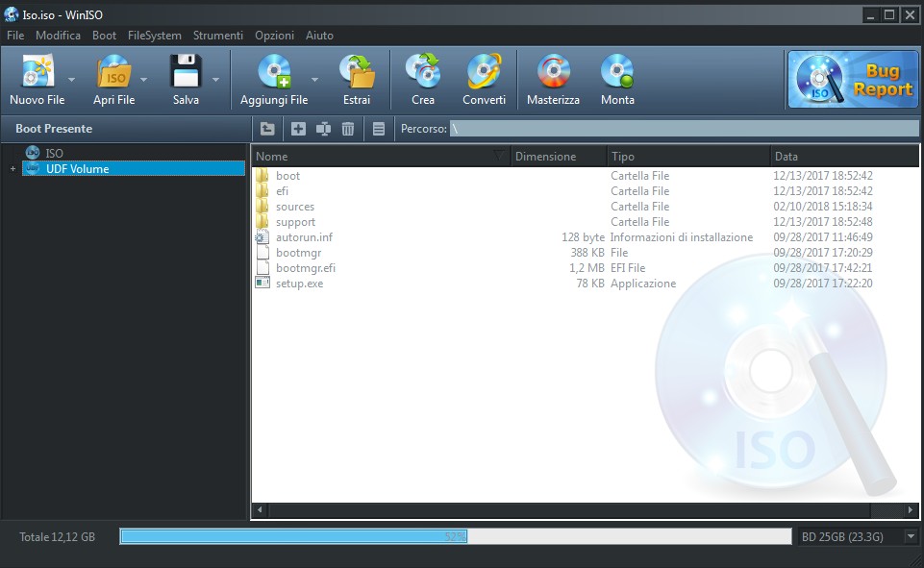Select the boot folder
The height and width of the screenshot is (568, 924).
point(287,176)
